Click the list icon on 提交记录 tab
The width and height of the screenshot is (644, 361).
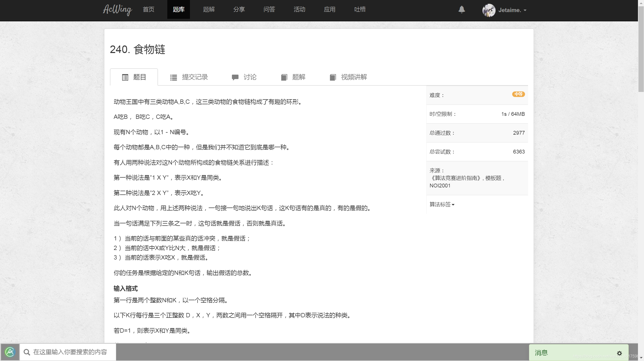[174, 77]
